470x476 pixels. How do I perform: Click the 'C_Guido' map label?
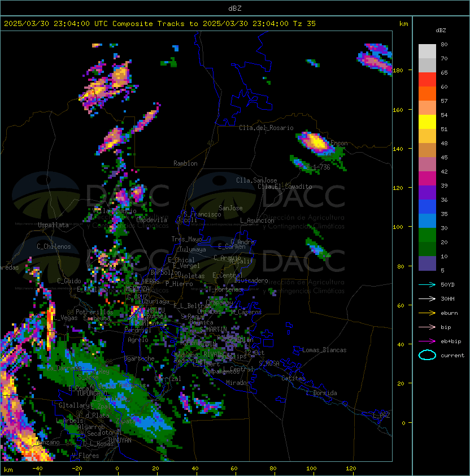[x=69, y=281]
